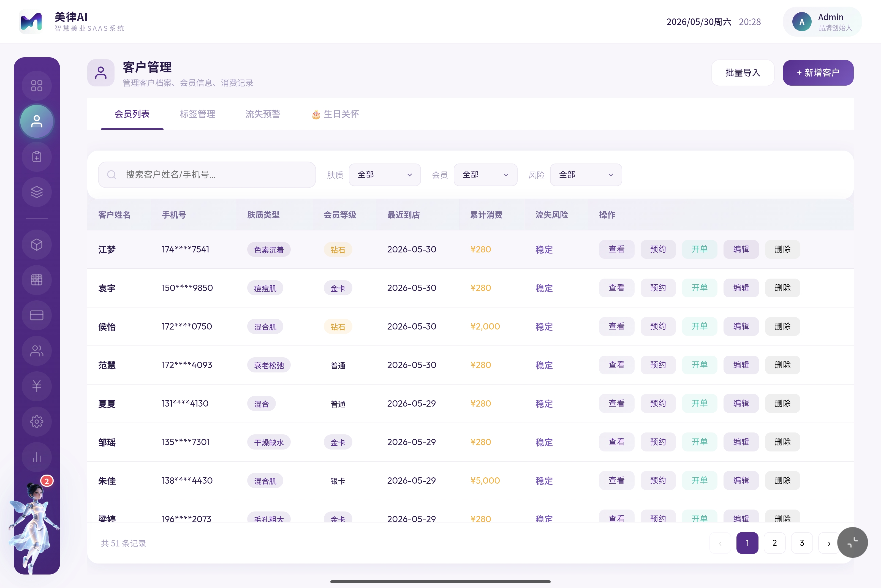Open the bar chart reports icon in sidebar
Screen dimensions: 881x588
pos(37,457)
